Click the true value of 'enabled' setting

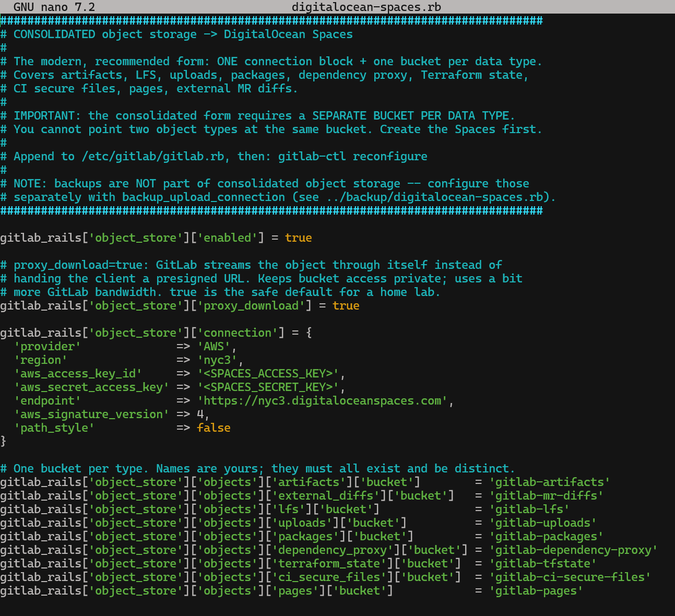point(299,238)
